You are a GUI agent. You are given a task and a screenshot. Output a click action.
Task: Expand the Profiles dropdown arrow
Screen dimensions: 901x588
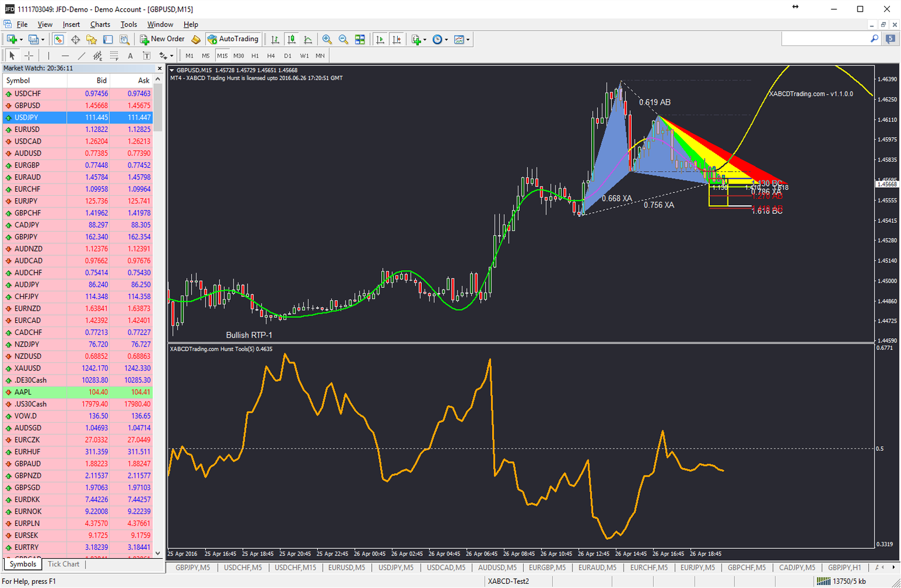pyautogui.click(x=43, y=40)
